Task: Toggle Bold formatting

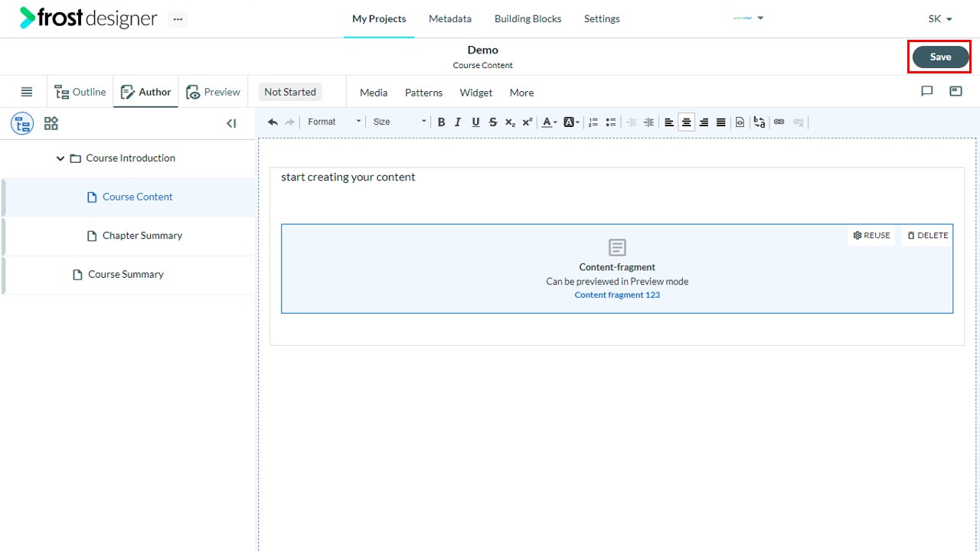Action: (x=441, y=122)
